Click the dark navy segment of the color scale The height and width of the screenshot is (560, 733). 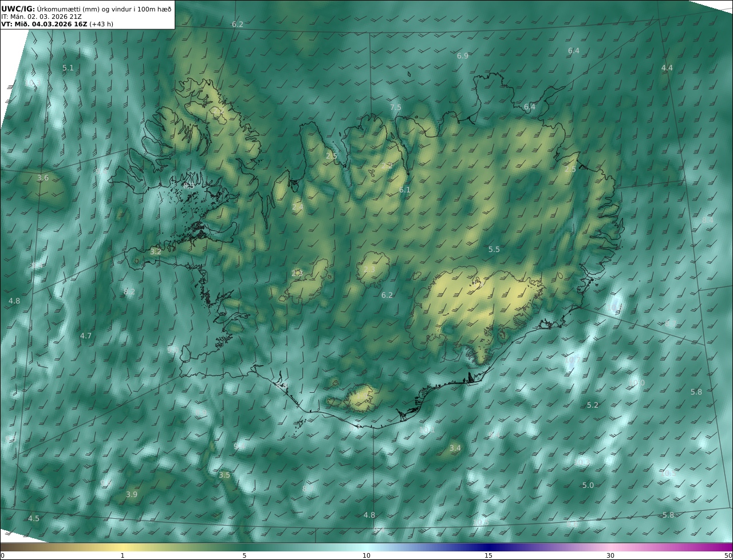tap(488, 547)
